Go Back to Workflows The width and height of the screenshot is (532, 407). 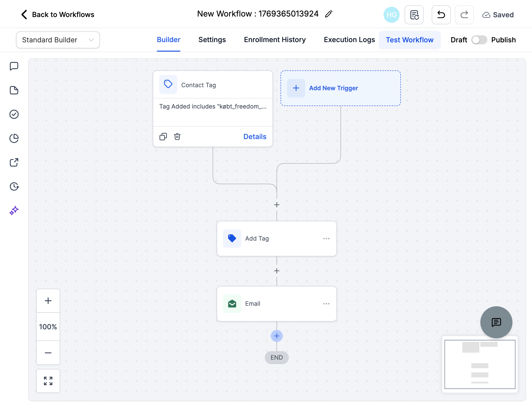pyautogui.click(x=58, y=15)
